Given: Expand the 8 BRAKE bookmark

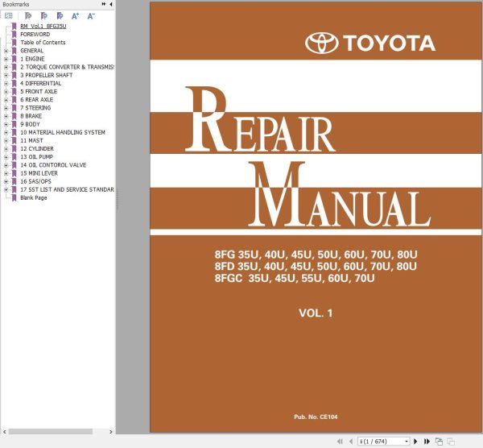Looking at the screenshot, I should [6, 116].
